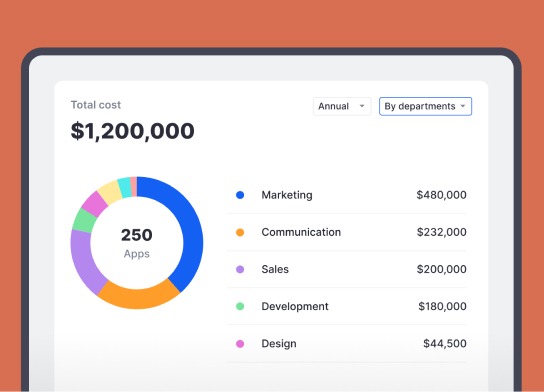
Task: Select the Marketing department label
Action: (287, 195)
